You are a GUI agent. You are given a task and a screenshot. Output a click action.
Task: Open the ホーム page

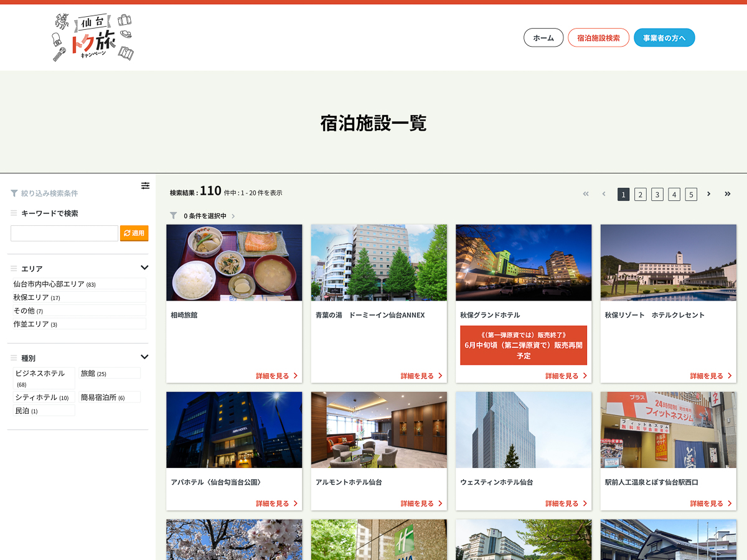[x=543, y=38]
